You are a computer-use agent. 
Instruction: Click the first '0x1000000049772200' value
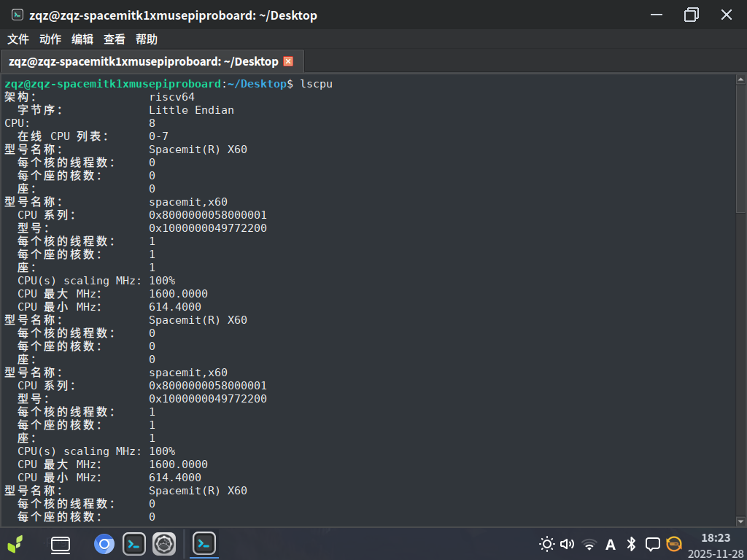click(x=208, y=228)
